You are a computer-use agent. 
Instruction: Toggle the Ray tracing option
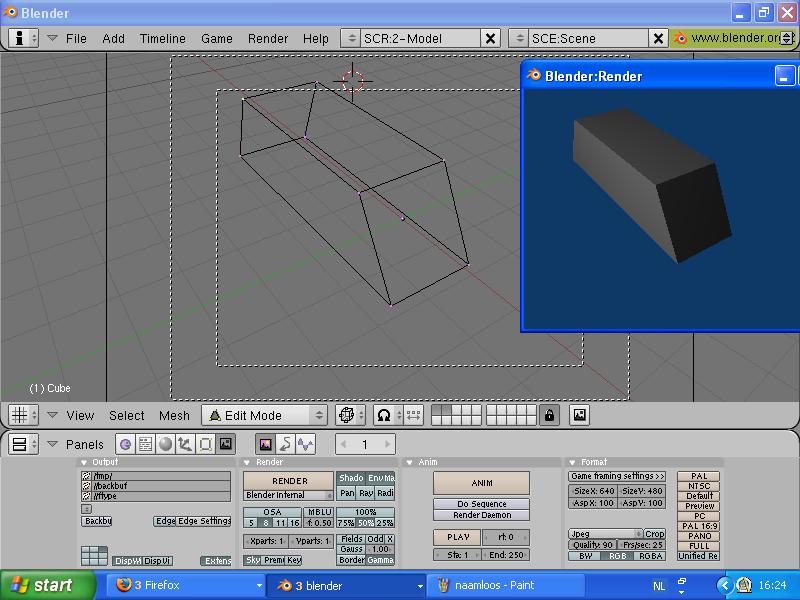pos(366,493)
